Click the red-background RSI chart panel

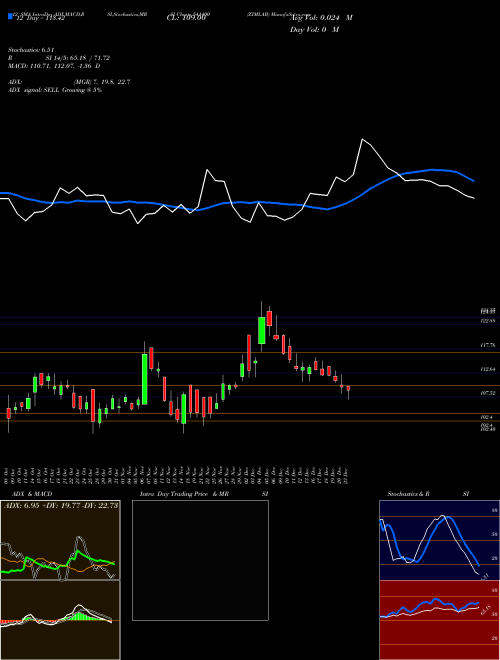[439, 620]
